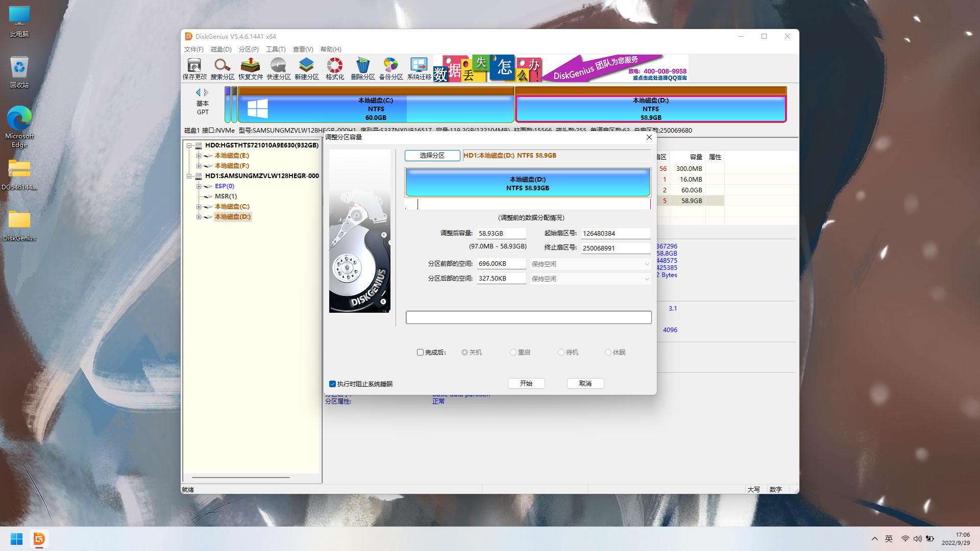Select the 快速分区 quick partition icon
The height and width of the screenshot is (551, 980).
279,68
